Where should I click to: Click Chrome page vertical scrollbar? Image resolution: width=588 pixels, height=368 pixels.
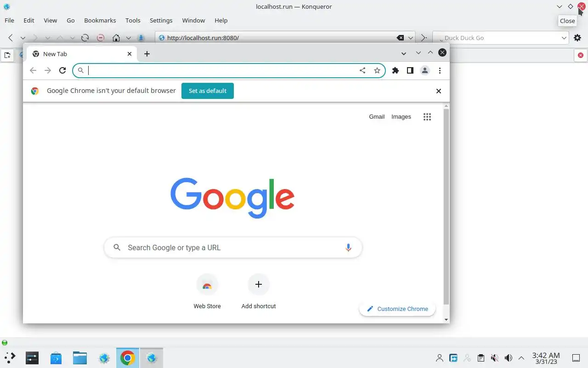click(446, 207)
